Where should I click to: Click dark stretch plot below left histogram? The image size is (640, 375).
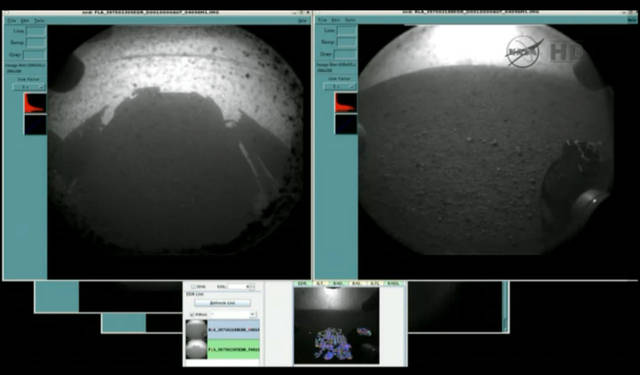36,124
